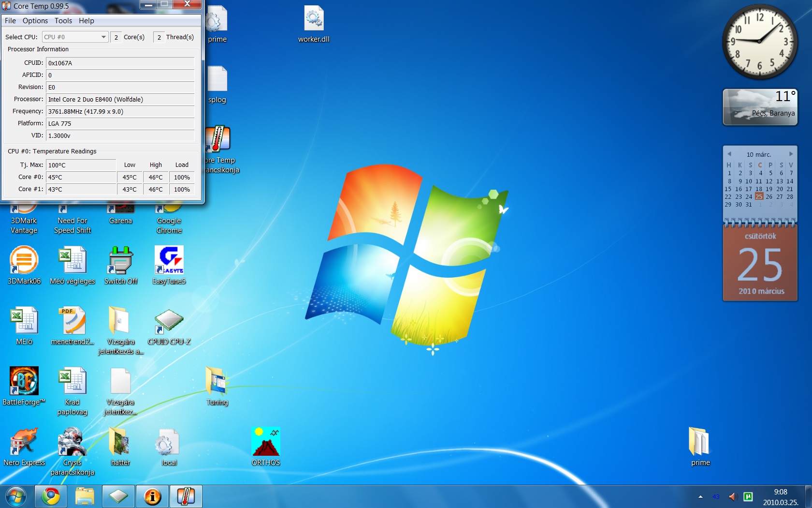Click the large date 25 calendar page
The image size is (812, 508).
click(760, 264)
